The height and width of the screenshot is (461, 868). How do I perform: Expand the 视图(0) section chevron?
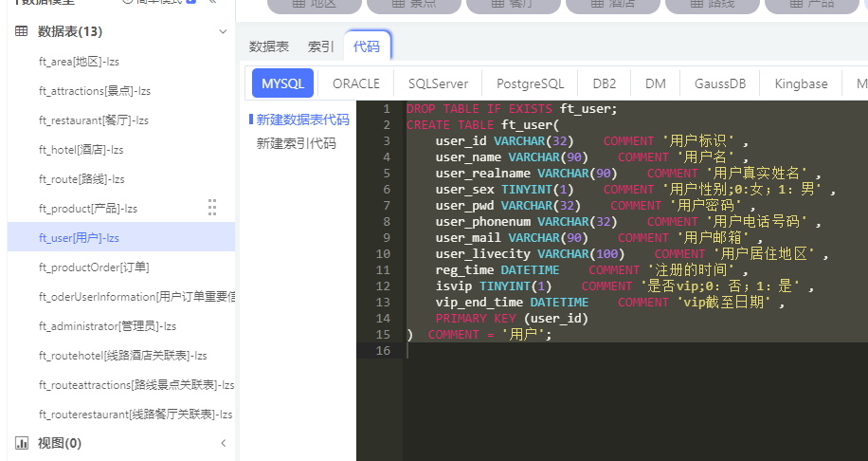(x=223, y=443)
